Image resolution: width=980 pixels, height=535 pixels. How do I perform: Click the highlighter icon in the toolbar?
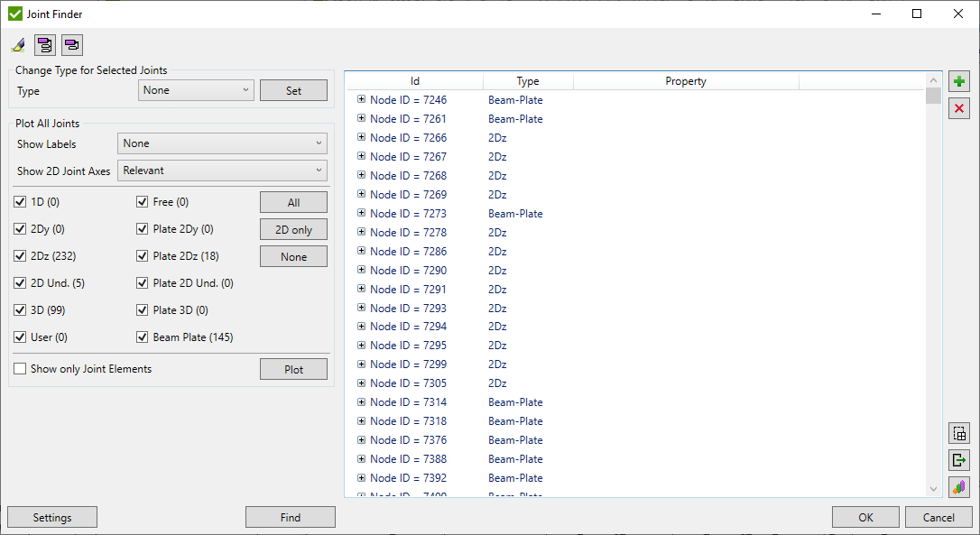pyautogui.click(x=18, y=45)
